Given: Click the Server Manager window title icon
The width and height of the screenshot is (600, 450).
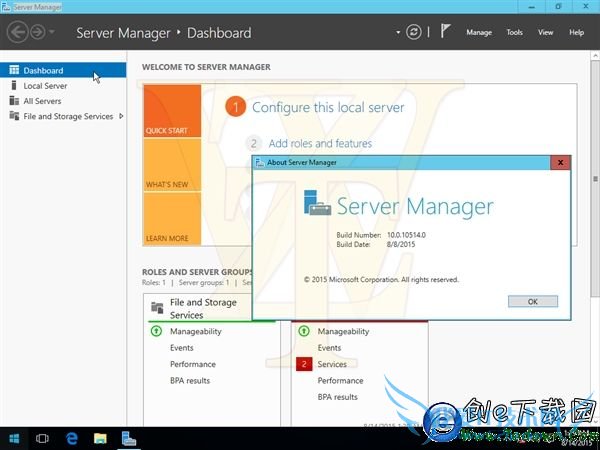Looking at the screenshot, I should coord(6,7).
